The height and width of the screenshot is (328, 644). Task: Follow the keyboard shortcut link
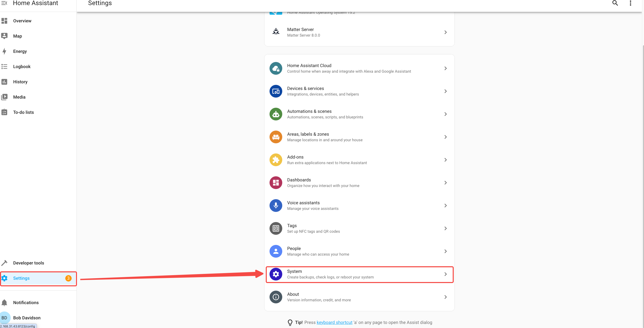click(334, 322)
